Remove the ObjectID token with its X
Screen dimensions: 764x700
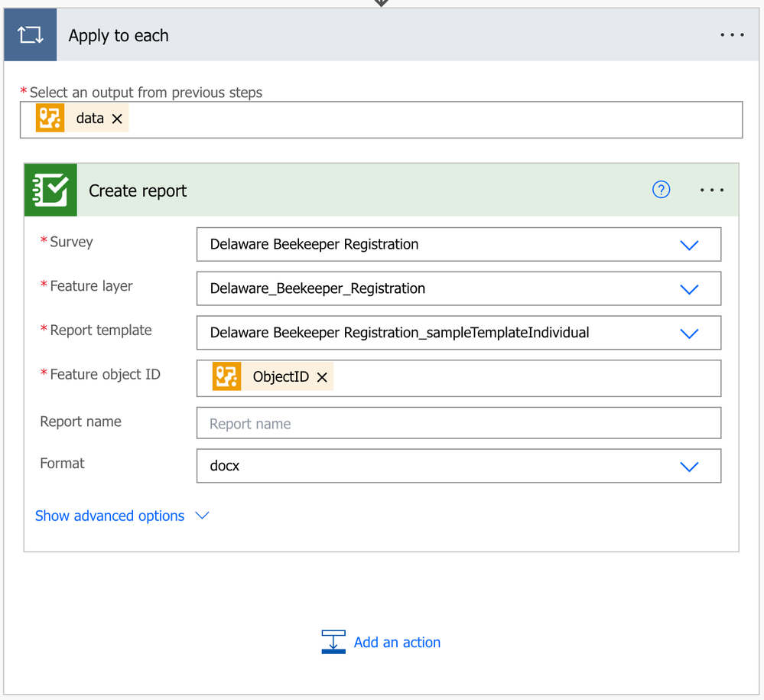point(322,377)
